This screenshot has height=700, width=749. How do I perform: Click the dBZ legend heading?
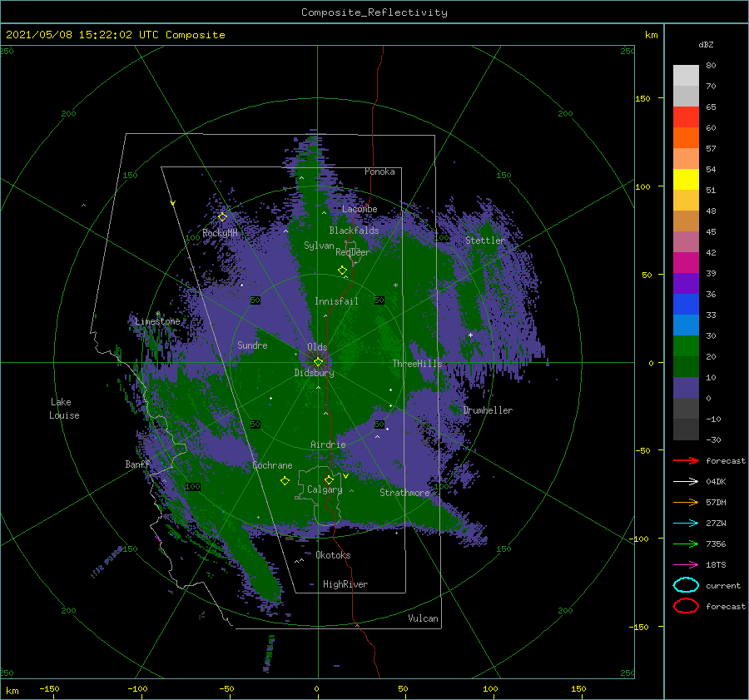click(x=706, y=44)
